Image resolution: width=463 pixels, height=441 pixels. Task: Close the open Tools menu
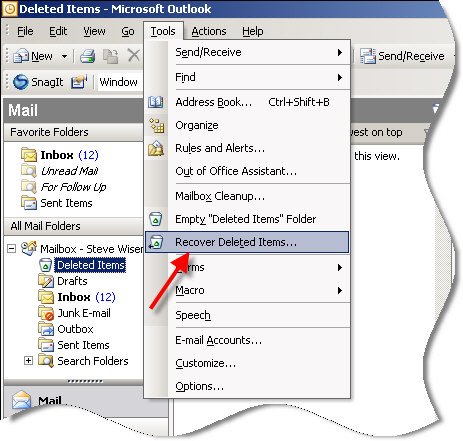pyautogui.click(x=163, y=31)
